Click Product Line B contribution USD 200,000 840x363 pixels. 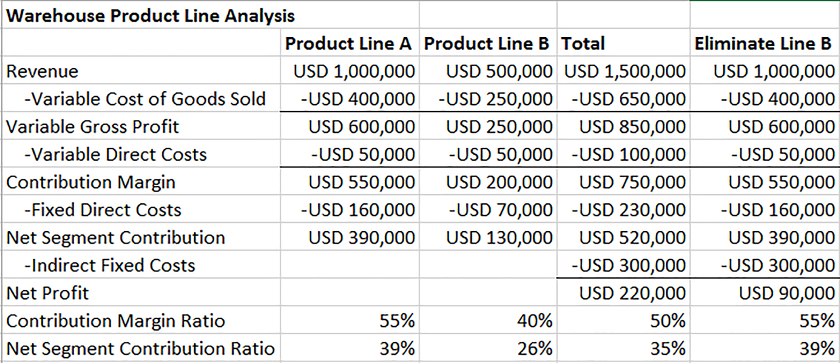[499, 183]
